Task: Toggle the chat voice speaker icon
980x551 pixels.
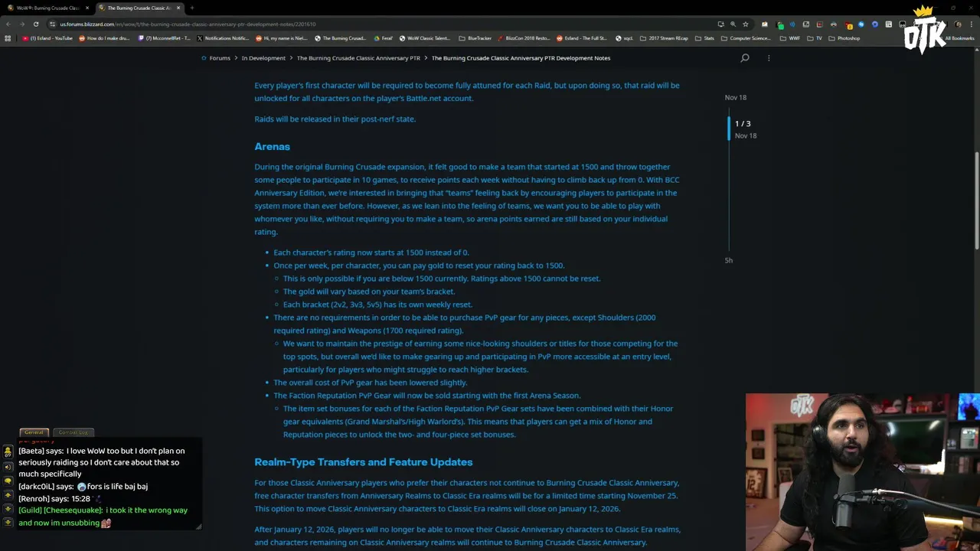Action: coord(8,467)
